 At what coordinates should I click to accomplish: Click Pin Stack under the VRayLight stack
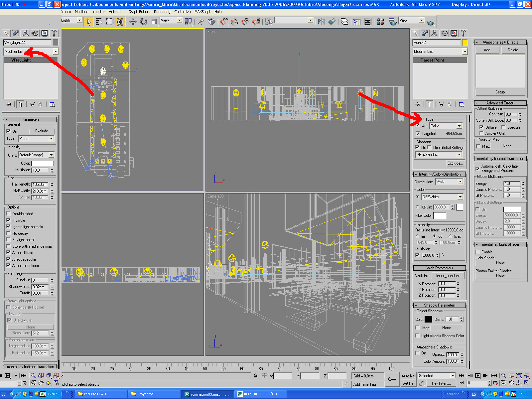9,104
